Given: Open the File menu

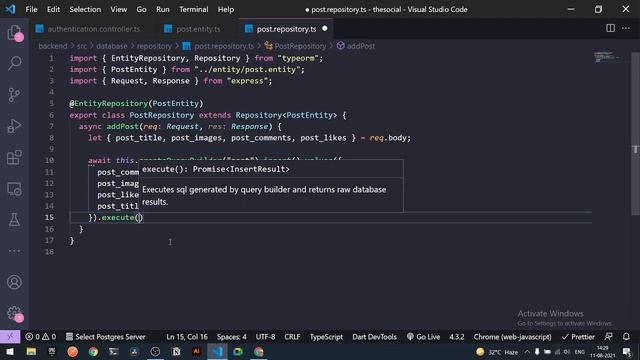Looking at the screenshot, I should click(31, 9).
